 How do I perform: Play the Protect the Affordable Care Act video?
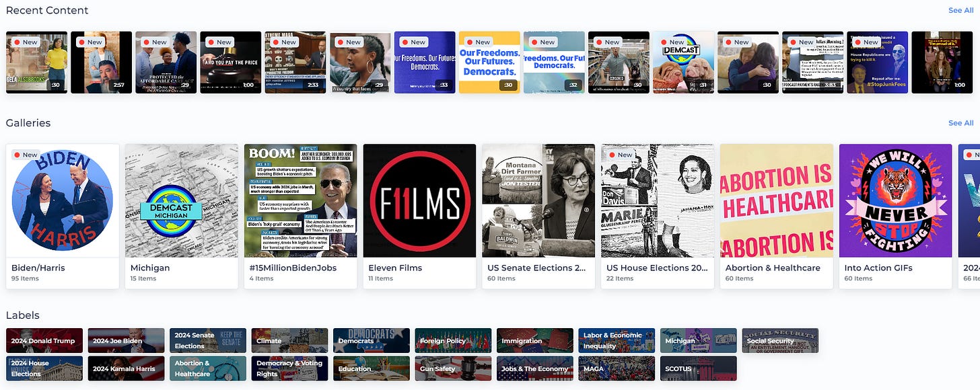pos(166,63)
